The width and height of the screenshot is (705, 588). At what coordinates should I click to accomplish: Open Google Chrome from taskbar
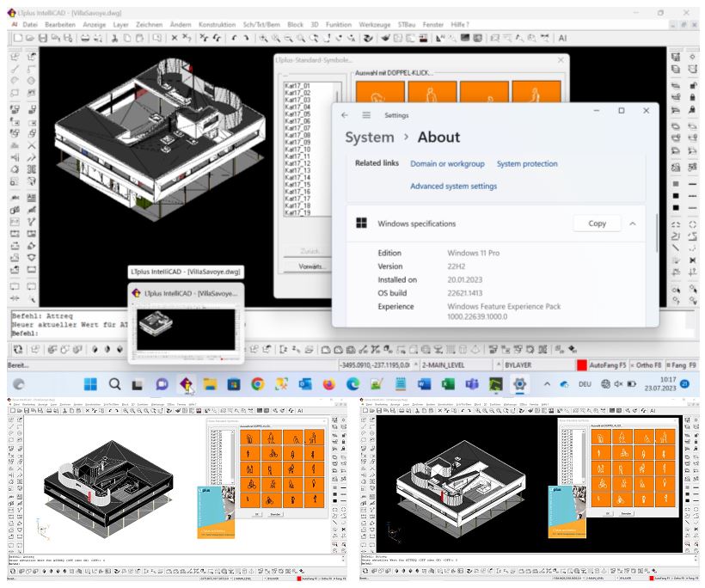[258, 384]
